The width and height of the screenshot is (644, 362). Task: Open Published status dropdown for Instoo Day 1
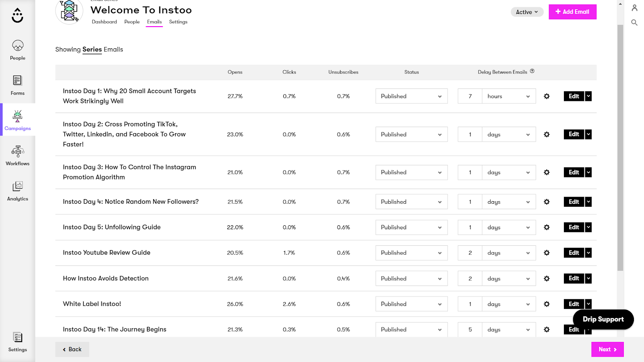click(411, 96)
